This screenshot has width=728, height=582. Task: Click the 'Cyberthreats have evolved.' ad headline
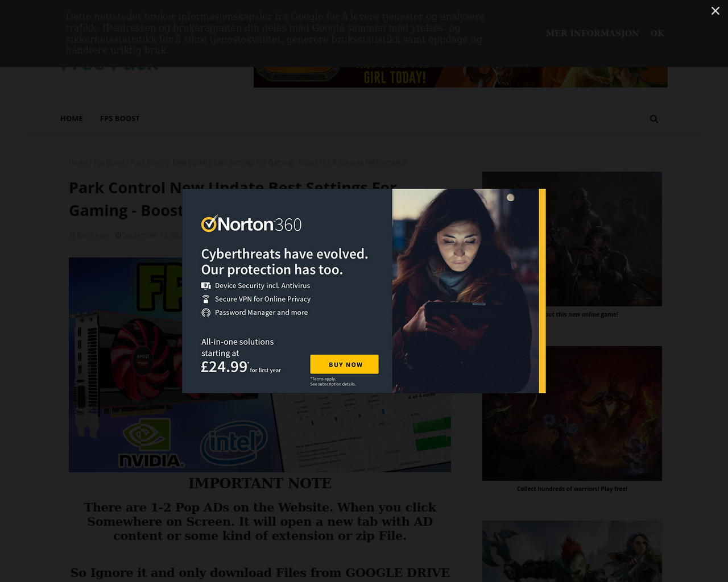click(x=284, y=254)
